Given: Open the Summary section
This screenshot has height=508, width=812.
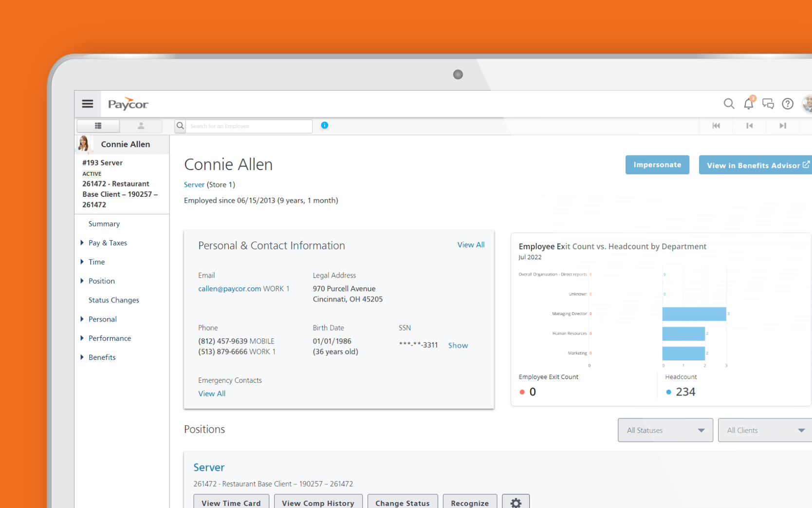Looking at the screenshot, I should [x=104, y=224].
